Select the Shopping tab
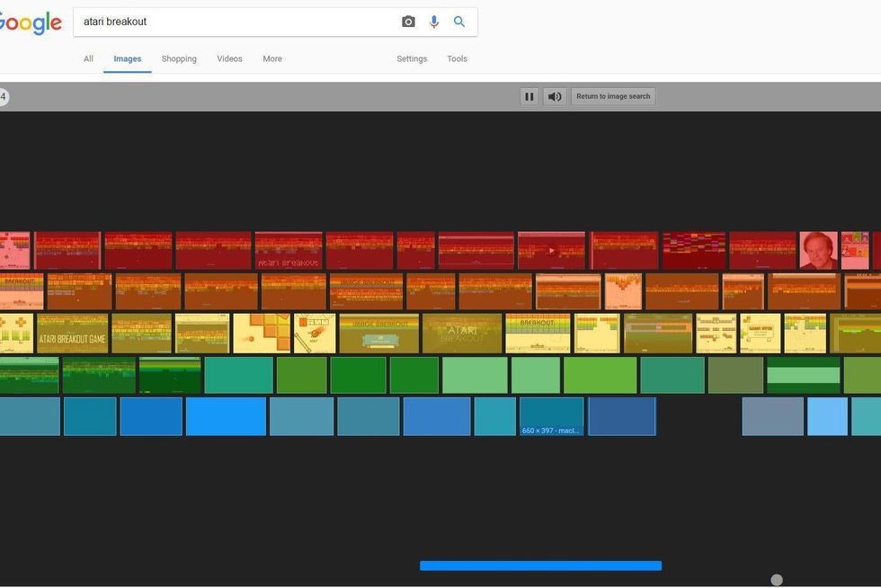 (179, 58)
